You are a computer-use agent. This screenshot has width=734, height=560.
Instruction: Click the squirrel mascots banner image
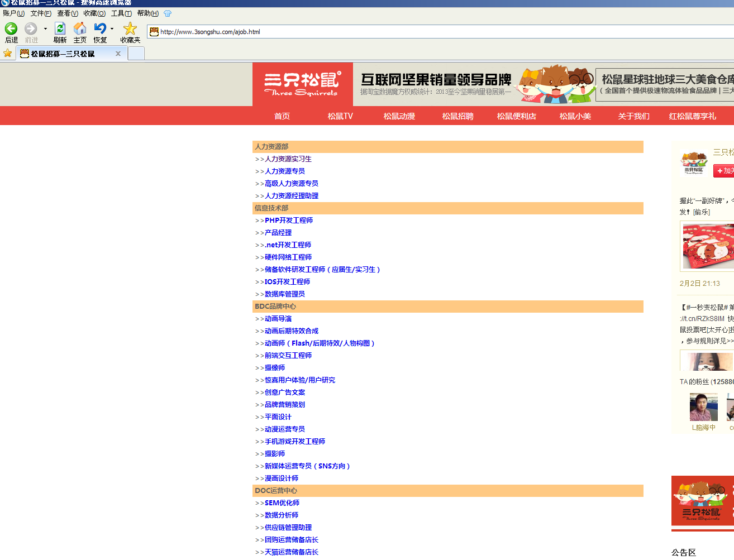(555, 84)
